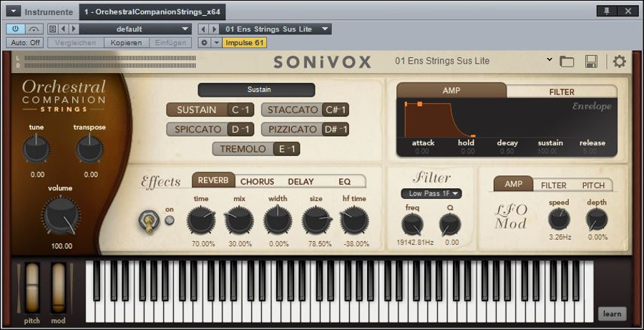Click the Einfügen button
The width and height of the screenshot is (644, 330).
(170, 43)
